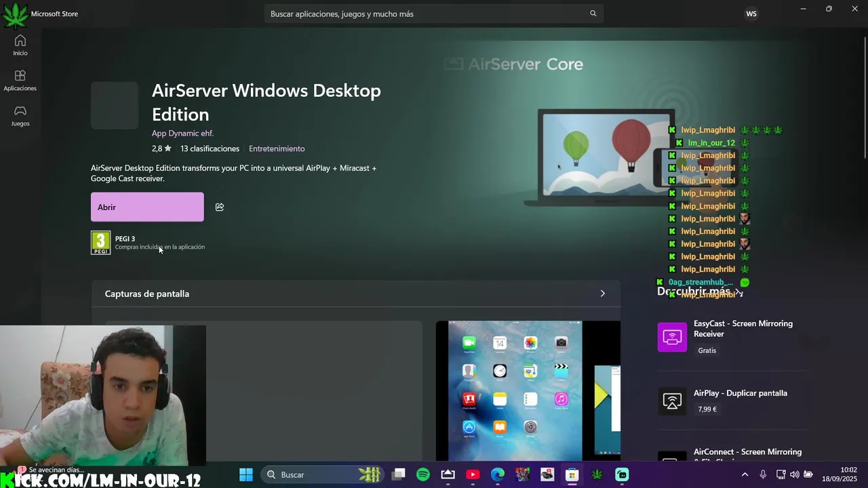Click the Descubrir más heading arrow
Image resolution: width=868 pixels, height=488 pixels.
tap(738, 291)
